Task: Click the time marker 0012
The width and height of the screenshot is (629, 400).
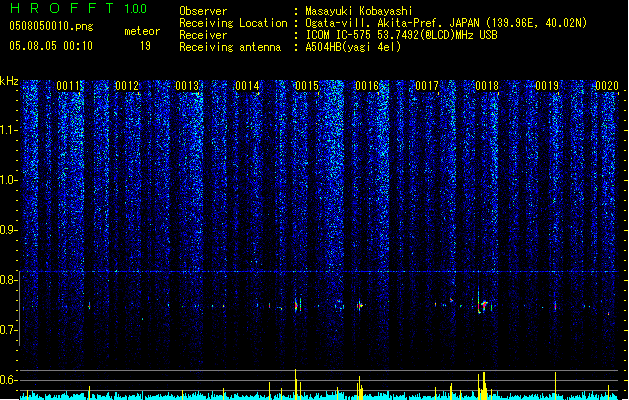Action: click(127, 86)
